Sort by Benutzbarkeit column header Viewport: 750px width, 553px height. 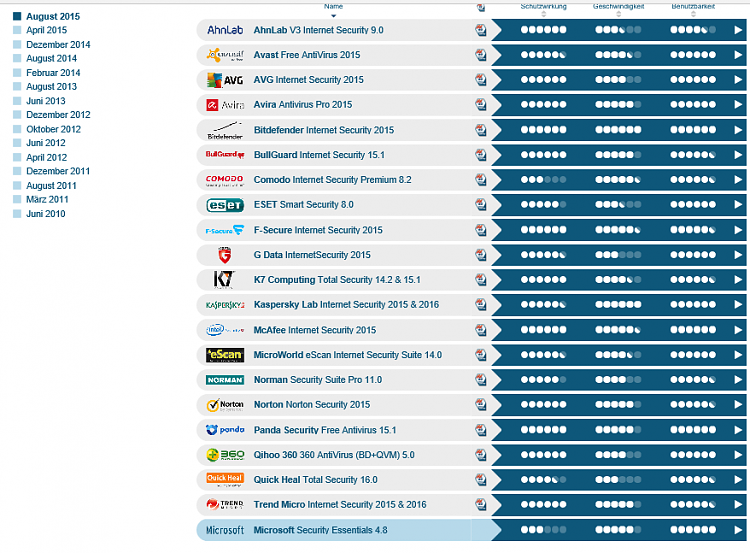[693, 7]
